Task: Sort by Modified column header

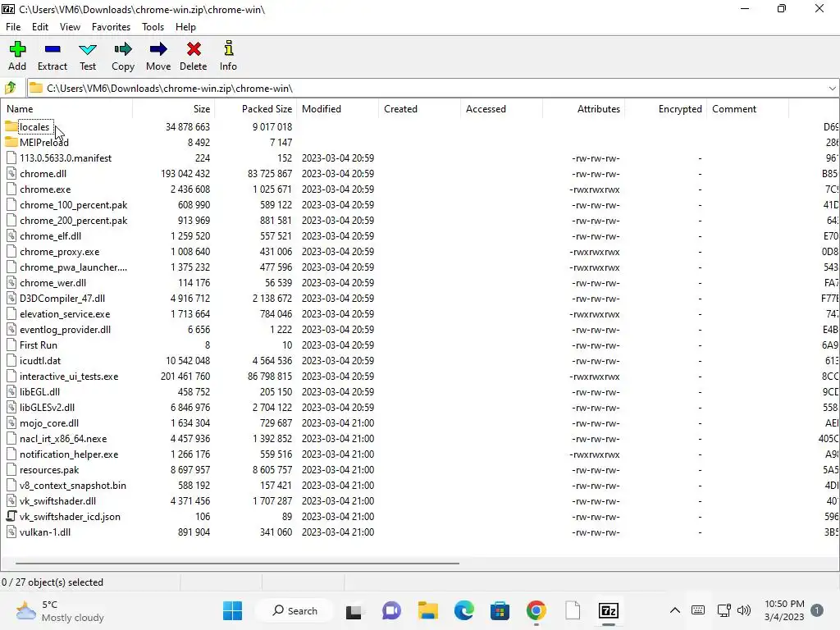Action: click(337, 109)
